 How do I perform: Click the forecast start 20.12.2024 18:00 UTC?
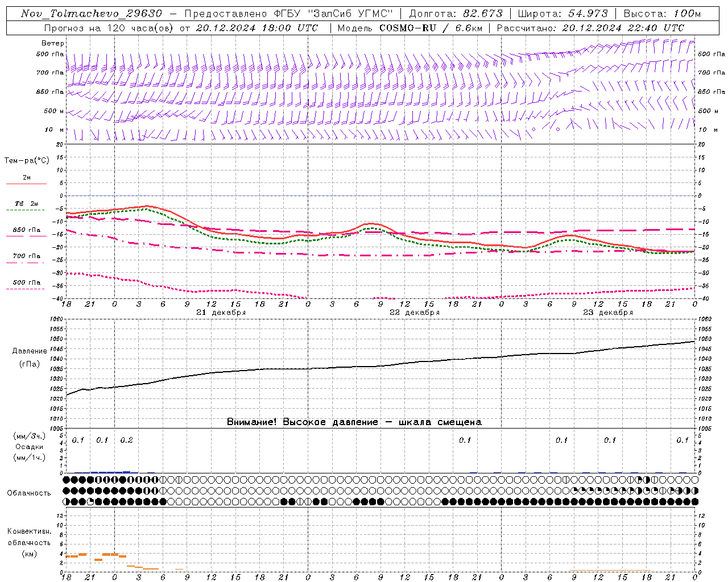(257, 28)
